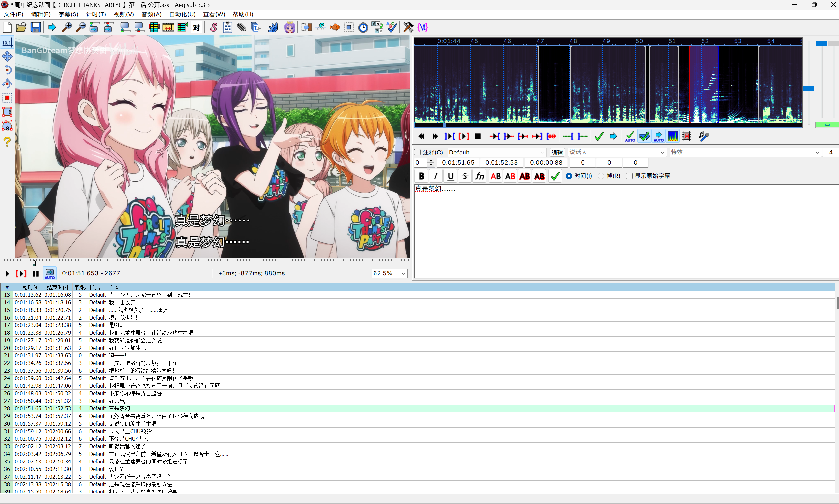Apply bold with the B button
The image size is (839, 504).
[421, 176]
